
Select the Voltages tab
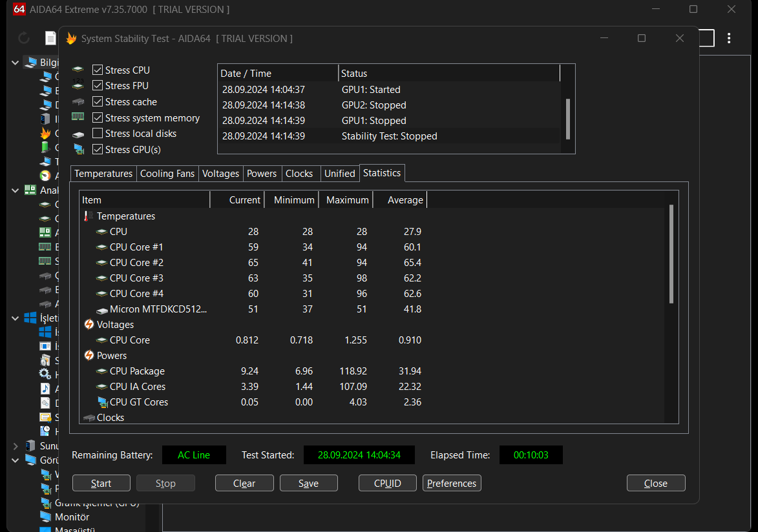tap(220, 174)
